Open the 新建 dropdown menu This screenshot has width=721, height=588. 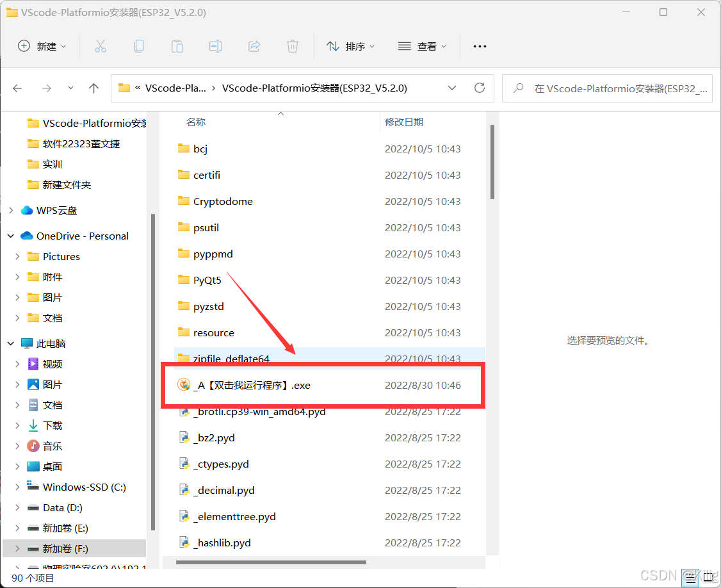point(42,47)
